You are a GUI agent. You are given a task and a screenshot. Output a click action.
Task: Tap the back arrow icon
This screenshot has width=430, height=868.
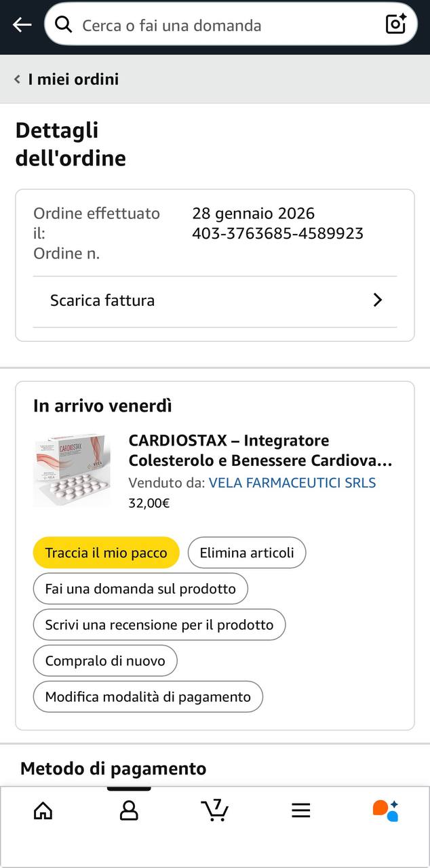[22, 25]
